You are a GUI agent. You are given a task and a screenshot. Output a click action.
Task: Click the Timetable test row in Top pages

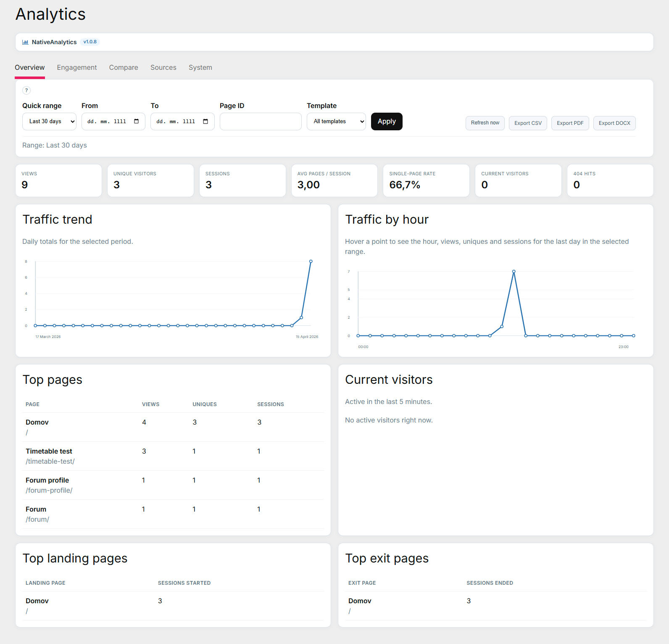[x=49, y=451]
